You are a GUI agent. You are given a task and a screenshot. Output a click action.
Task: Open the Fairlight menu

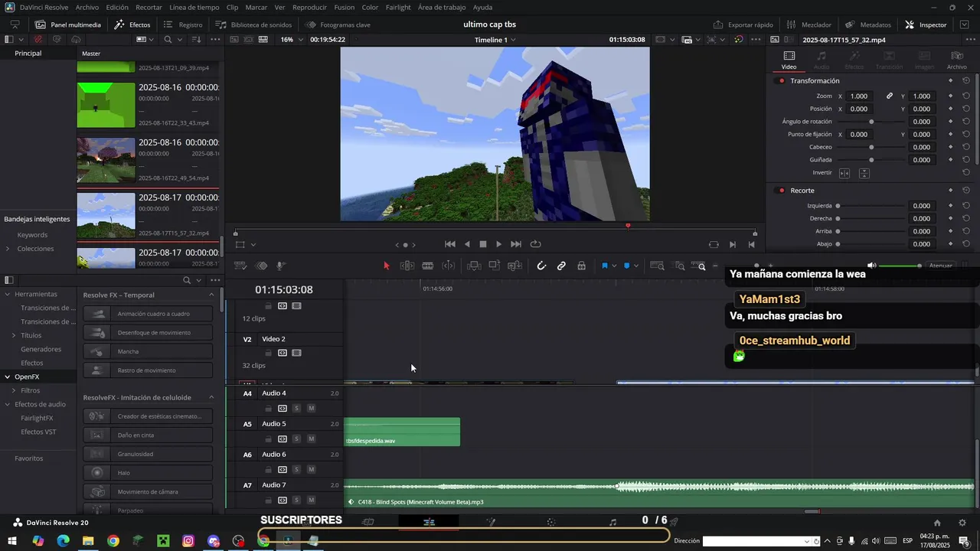(398, 7)
